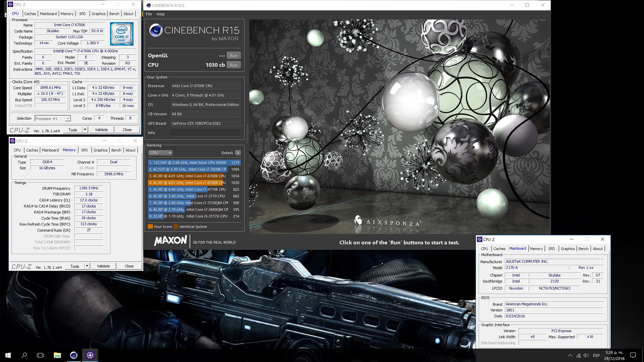Click the MAXON logo in Cinebench footer
Viewport: 644px width, 362px height.
pyautogui.click(x=170, y=240)
